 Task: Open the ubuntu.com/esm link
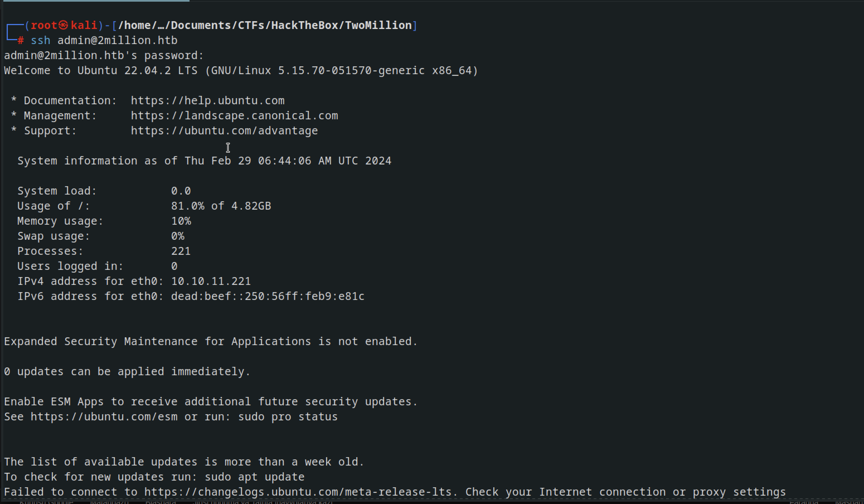click(104, 416)
